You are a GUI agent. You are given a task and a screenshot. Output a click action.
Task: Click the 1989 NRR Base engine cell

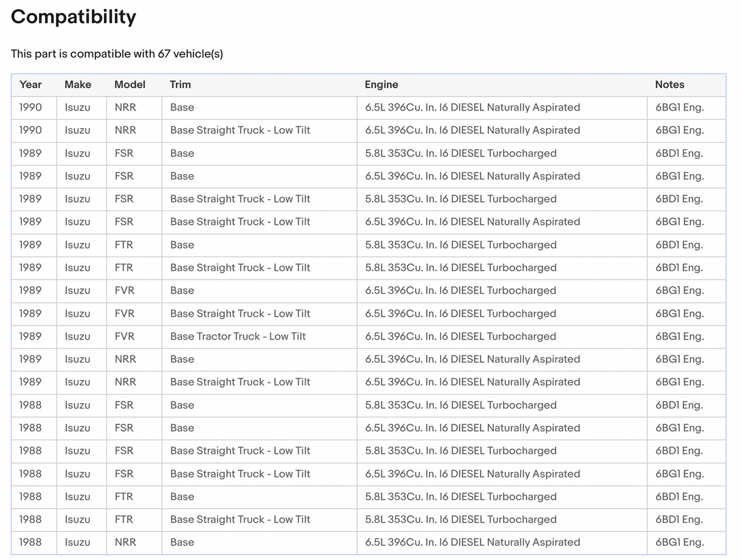coord(472,359)
